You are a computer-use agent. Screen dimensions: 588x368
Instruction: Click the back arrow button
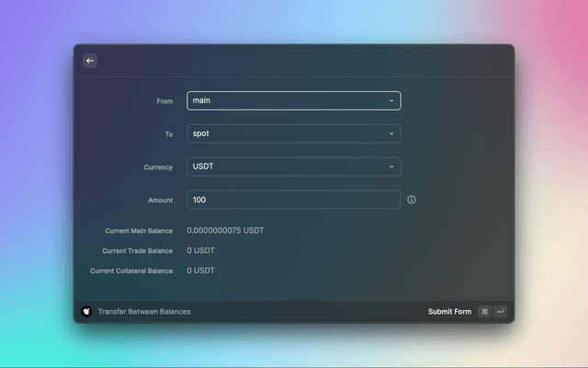point(90,61)
